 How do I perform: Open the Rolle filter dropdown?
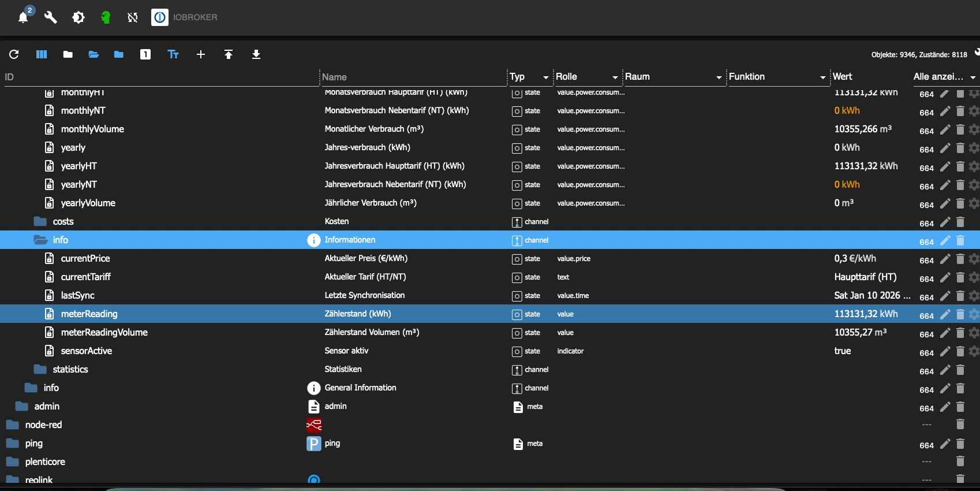pos(615,77)
